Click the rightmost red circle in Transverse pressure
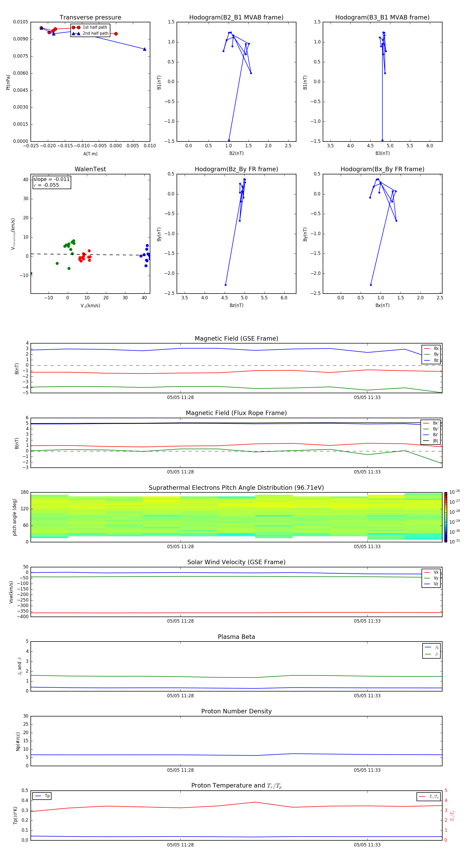The width and height of the screenshot is (473, 868). click(116, 34)
